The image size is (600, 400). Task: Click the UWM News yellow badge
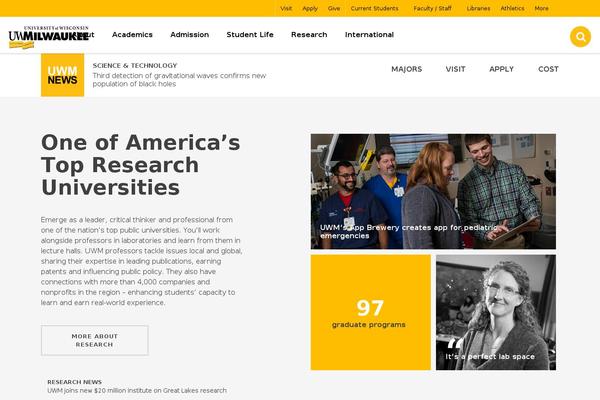pyautogui.click(x=62, y=75)
